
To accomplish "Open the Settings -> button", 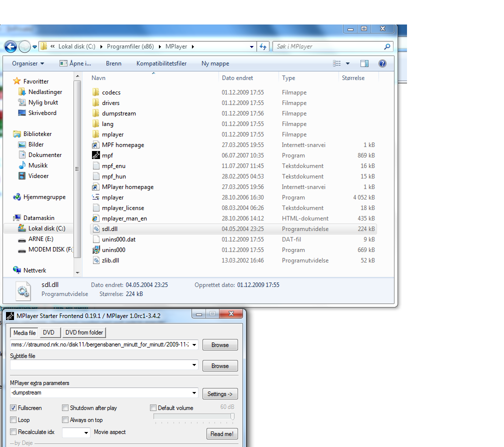I will (220, 394).
